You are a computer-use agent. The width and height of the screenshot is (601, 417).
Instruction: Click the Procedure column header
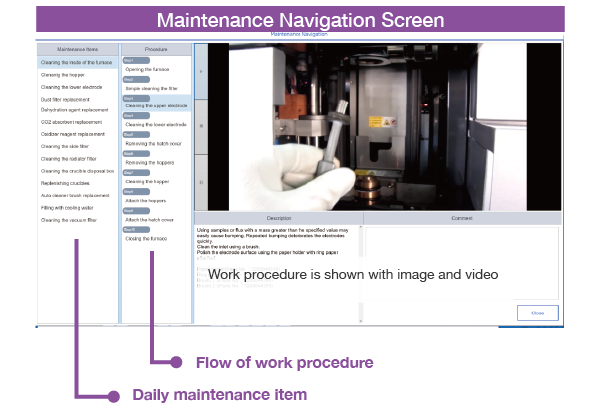click(x=155, y=48)
